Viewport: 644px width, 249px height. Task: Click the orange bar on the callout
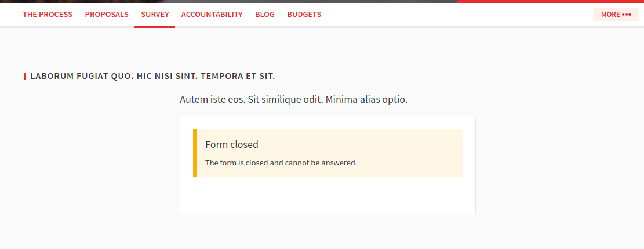tap(195, 153)
